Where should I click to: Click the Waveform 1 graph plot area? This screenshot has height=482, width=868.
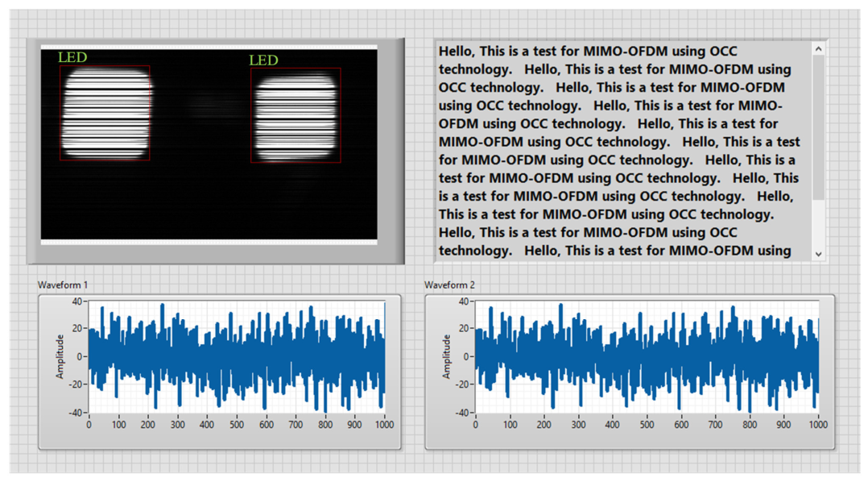pos(237,357)
